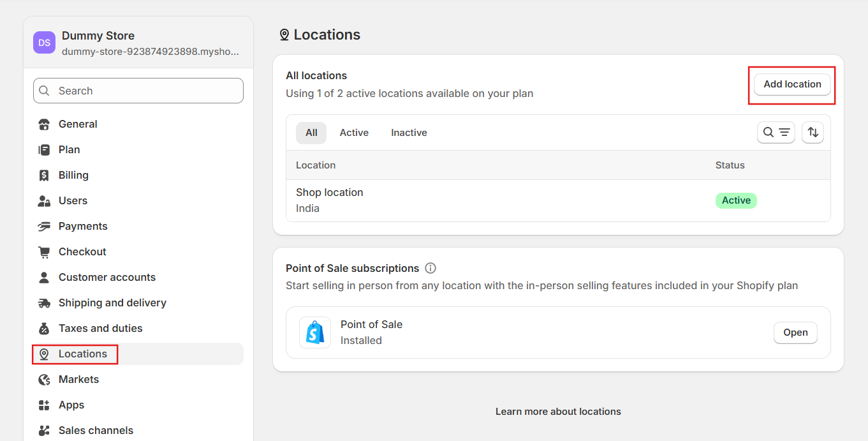
Task: Click the Point of Sale Shopify bag icon
Action: (x=315, y=333)
